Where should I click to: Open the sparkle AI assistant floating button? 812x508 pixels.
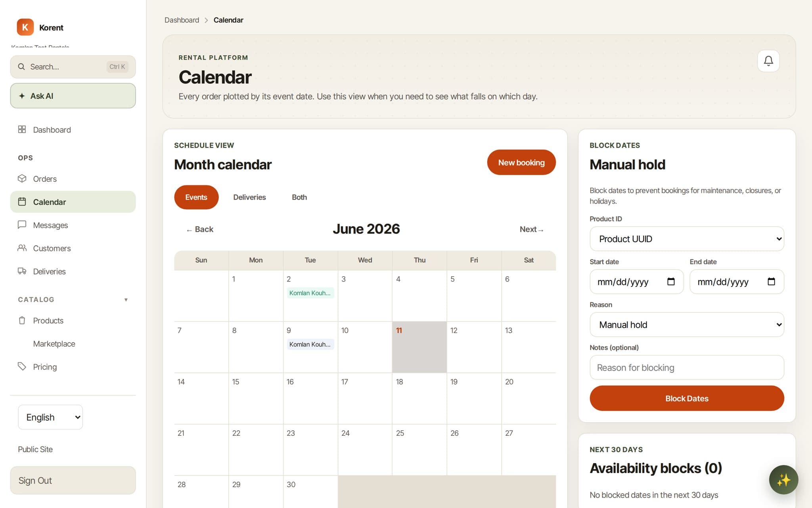(x=783, y=479)
